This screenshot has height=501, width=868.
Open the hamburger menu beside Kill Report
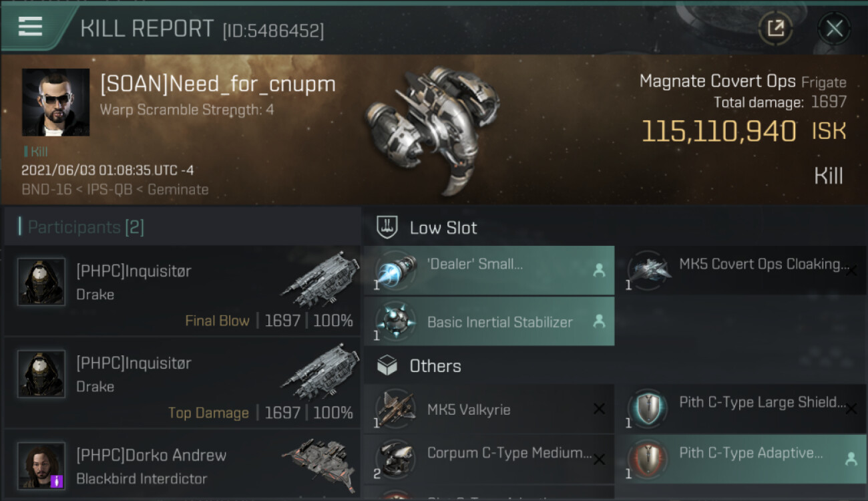31,27
